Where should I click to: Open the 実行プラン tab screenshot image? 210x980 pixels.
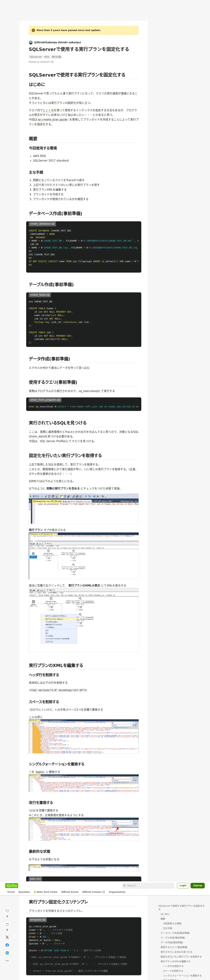pyautogui.click(x=84, y=556)
